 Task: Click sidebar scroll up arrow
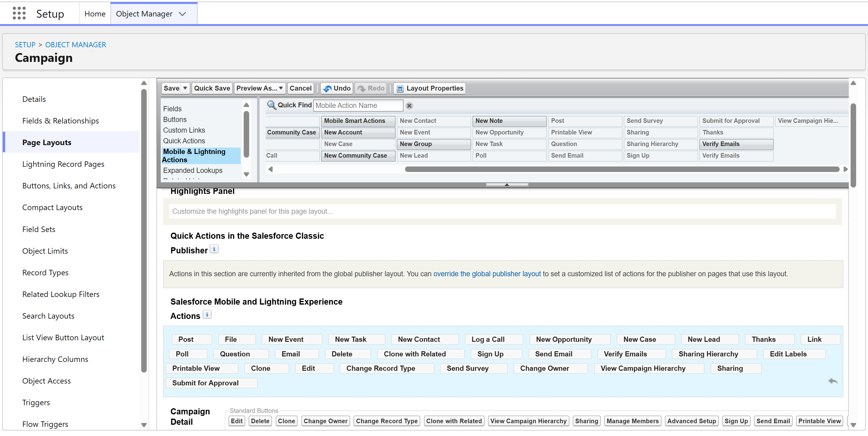[144, 83]
